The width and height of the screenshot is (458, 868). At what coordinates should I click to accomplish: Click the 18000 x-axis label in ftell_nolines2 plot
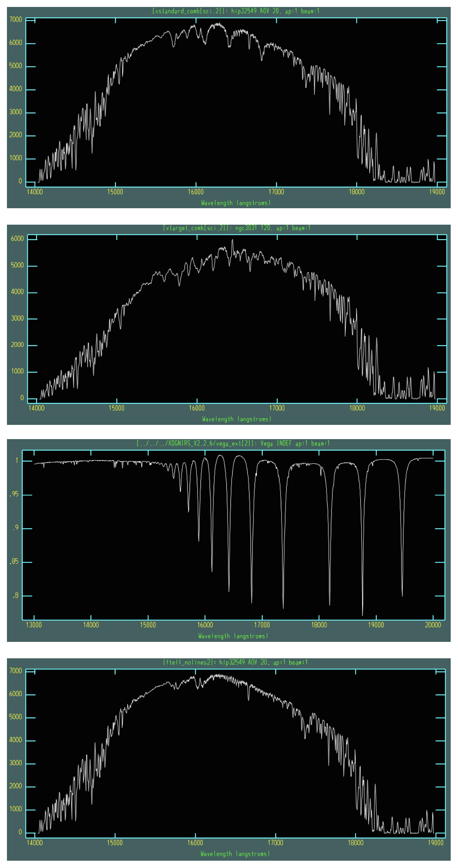(x=356, y=843)
